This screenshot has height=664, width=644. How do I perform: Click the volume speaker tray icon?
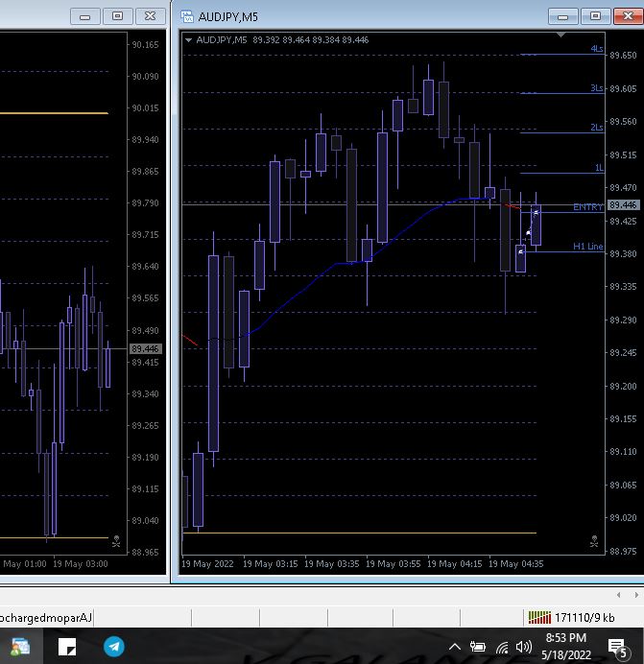524,647
